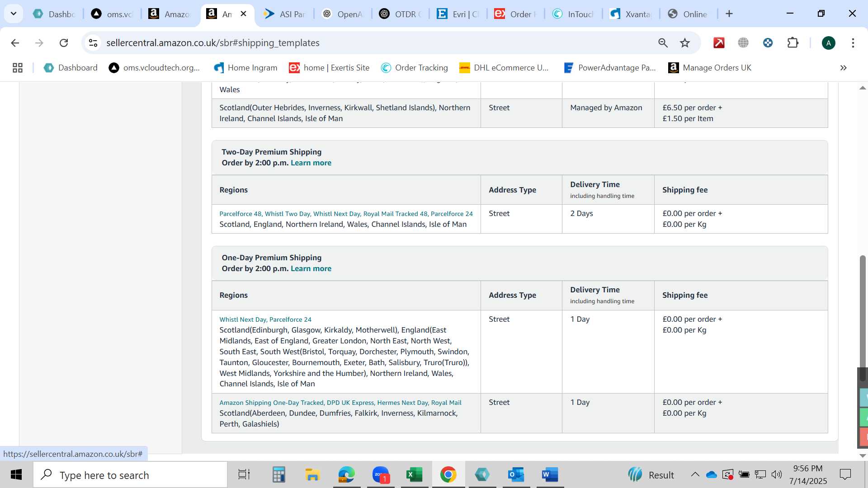Click the Windows taskbar search box
Screen dimensions: 868x488
pyautogui.click(x=130, y=475)
